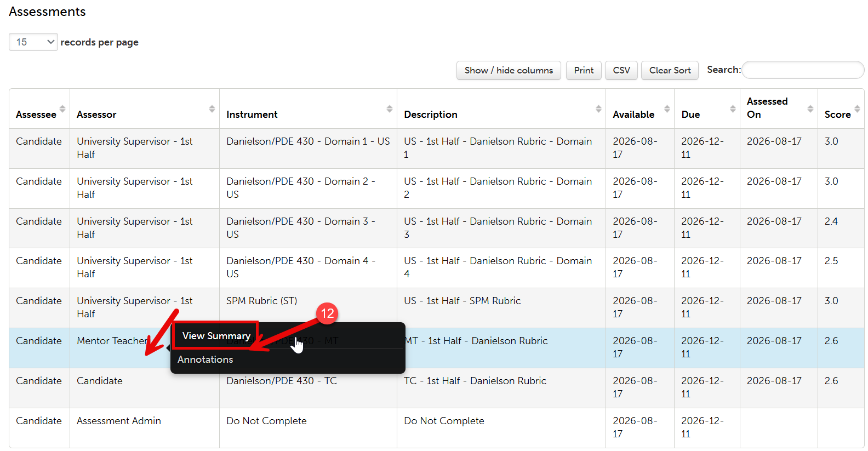Click the Score column header text
This screenshot has width=868, height=451.
837,115
